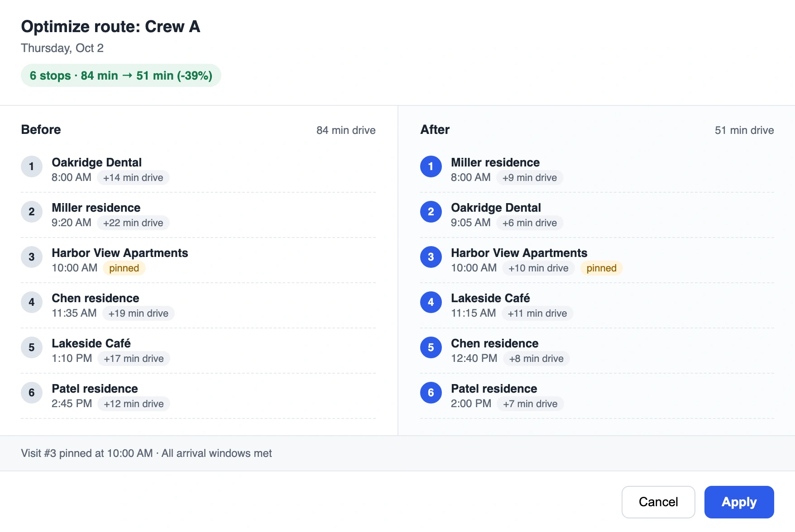Viewport: 795px width, 532px height.
Task: Click blue stop 1 badge in After list
Action: 431,166
